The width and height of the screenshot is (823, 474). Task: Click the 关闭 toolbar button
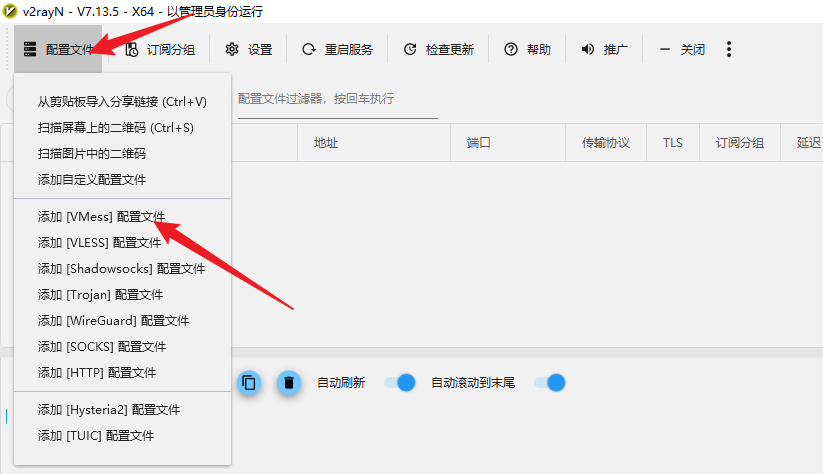(681, 49)
